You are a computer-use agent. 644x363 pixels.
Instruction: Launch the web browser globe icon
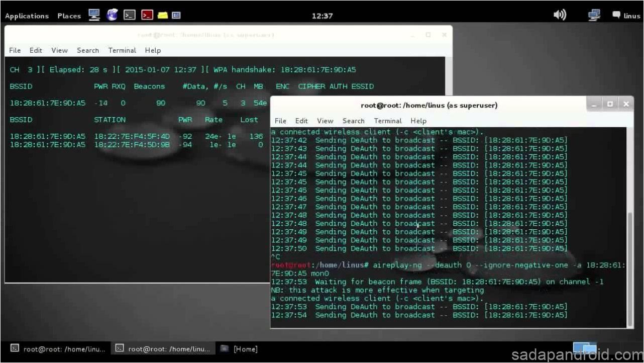pos(112,16)
